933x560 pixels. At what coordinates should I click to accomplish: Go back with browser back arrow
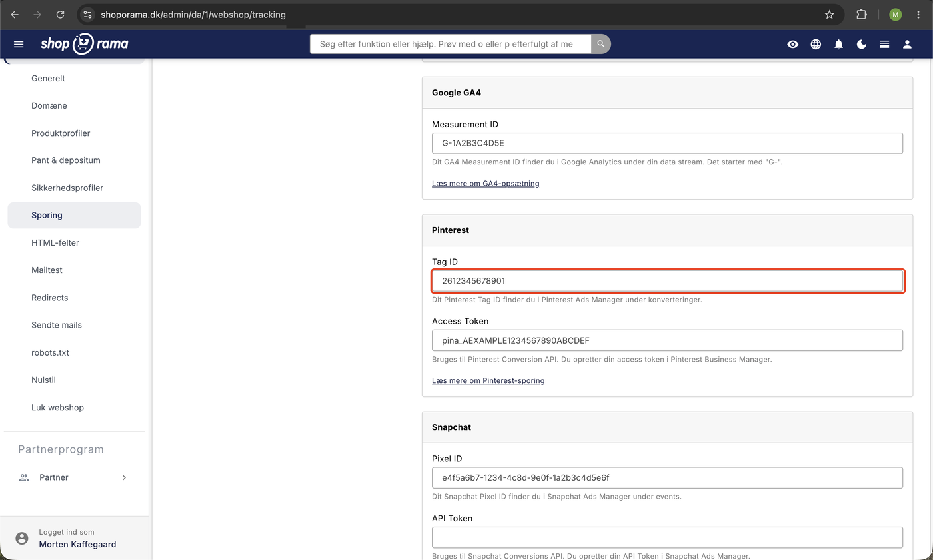coord(15,14)
